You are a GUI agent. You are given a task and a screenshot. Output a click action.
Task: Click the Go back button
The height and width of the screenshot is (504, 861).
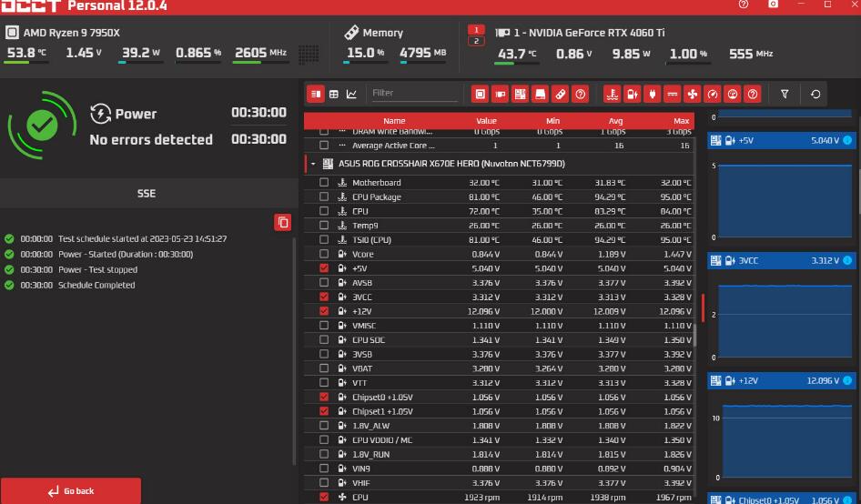71,491
